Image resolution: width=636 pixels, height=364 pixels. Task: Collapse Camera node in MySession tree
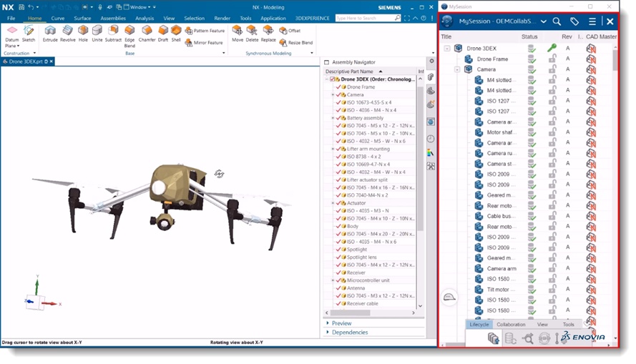[457, 69]
